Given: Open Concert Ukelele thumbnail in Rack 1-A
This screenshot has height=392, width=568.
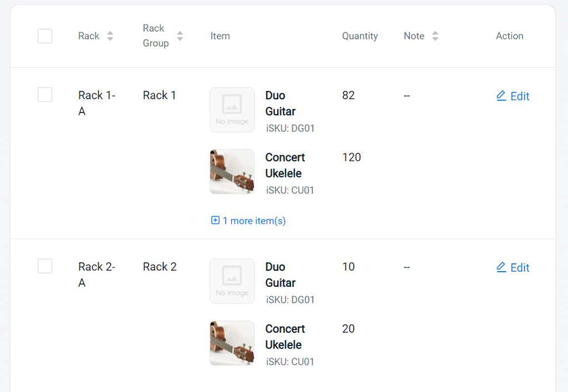Looking at the screenshot, I should pos(232,171).
